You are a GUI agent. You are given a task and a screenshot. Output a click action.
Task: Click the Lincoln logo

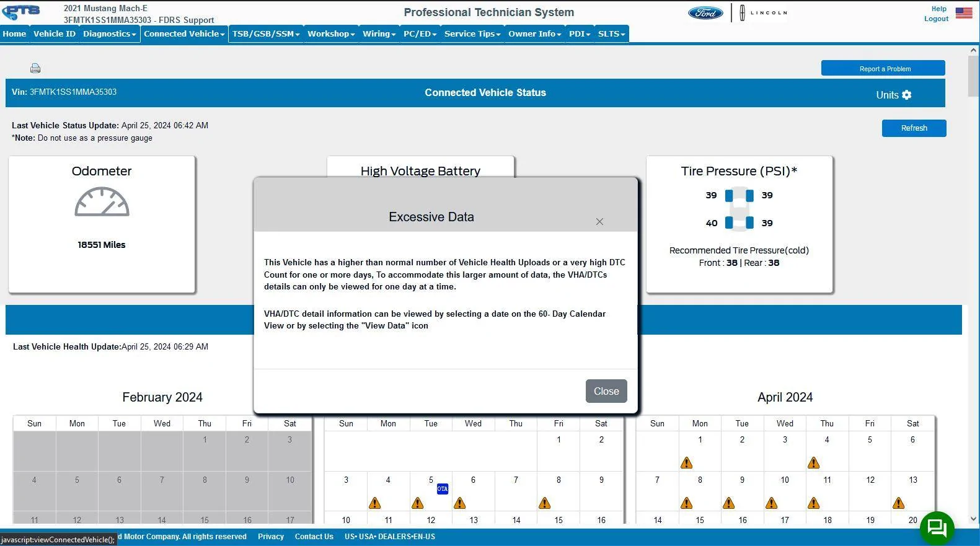[x=763, y=13]
